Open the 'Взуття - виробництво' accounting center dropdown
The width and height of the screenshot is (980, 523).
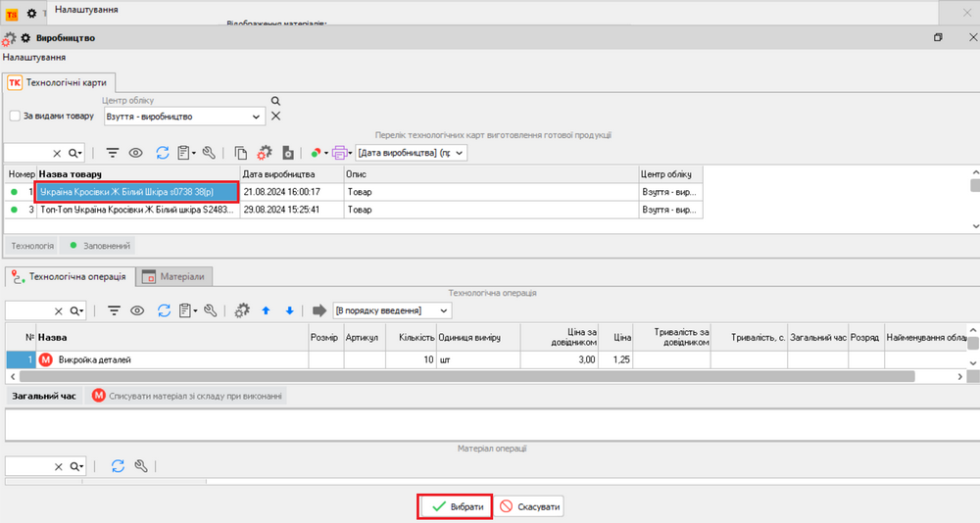click(257, 117)
